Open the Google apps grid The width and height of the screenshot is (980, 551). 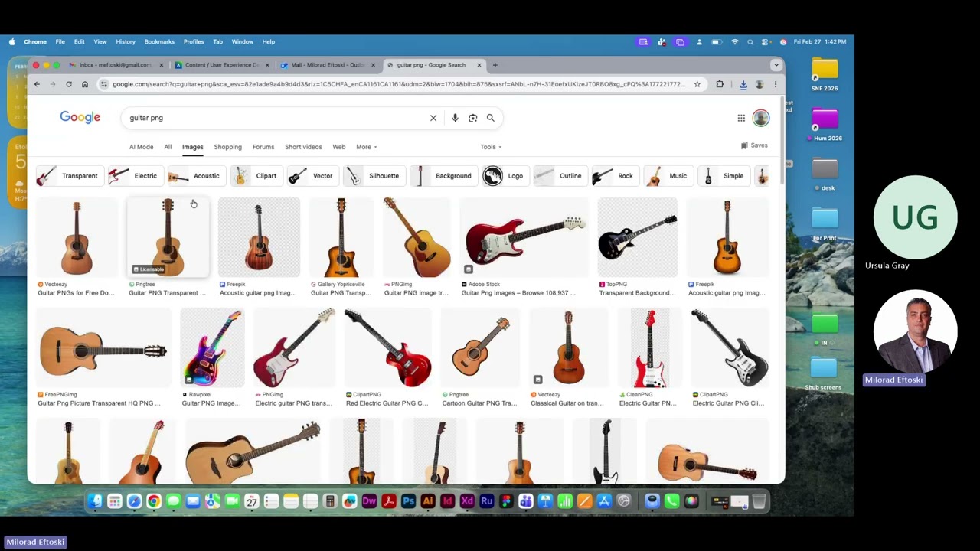(741, 118)
